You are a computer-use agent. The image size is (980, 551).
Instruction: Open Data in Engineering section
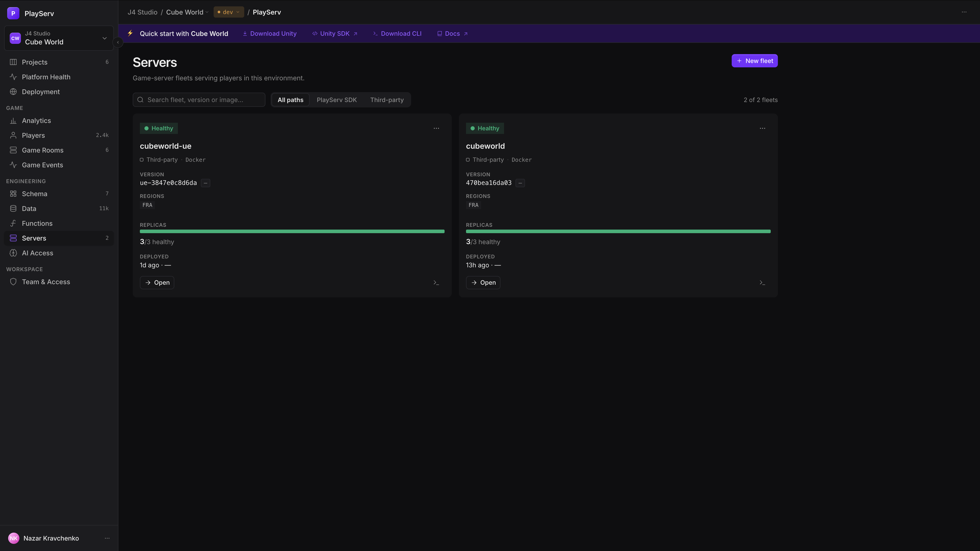click(59, 208)
